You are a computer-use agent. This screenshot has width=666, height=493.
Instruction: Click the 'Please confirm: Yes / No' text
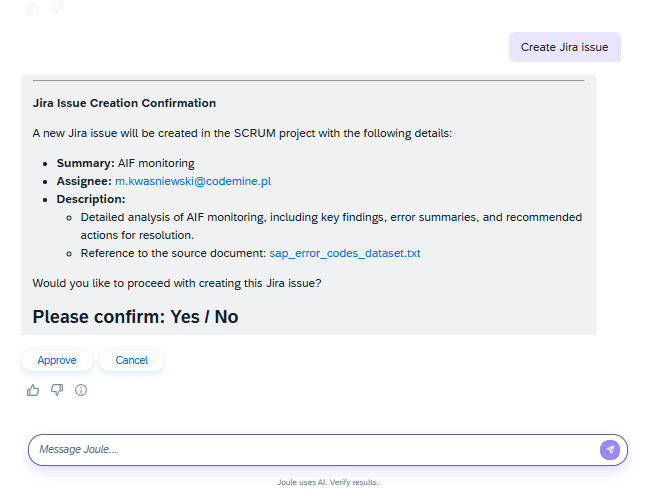point(135,317)
